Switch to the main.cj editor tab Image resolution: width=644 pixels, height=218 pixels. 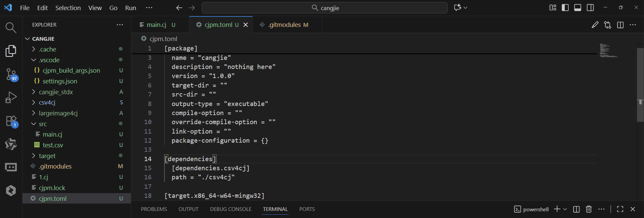point(156,25)
